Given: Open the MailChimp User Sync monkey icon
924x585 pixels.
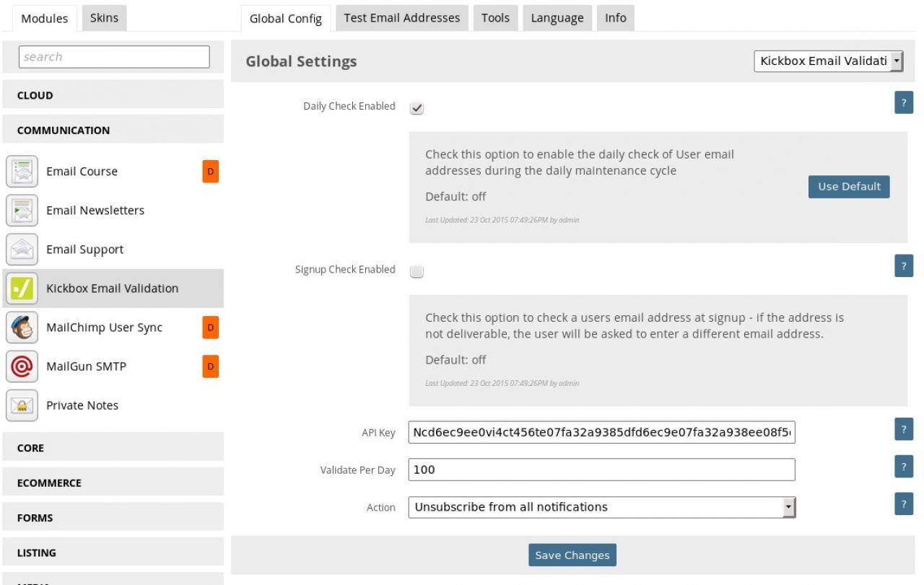Looking at the screenshot, I should [x=22, y=327].
